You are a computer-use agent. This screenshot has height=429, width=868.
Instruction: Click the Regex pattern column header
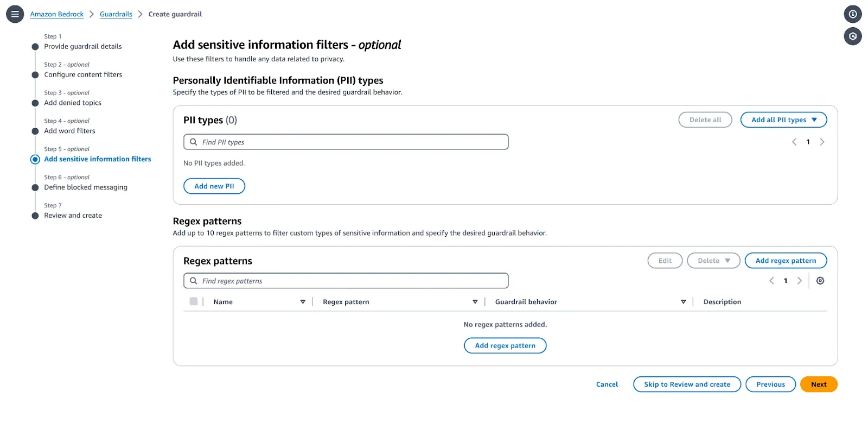tap(346, 302)
